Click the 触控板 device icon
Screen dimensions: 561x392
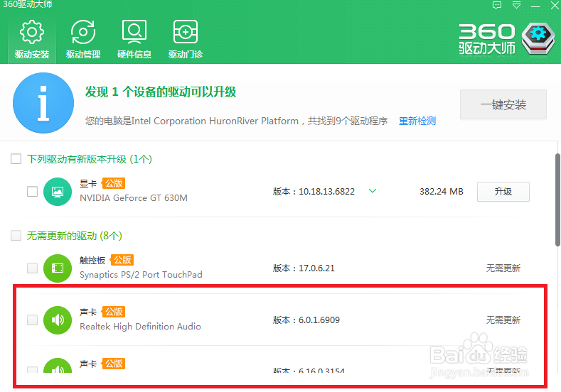pos(58,268)
